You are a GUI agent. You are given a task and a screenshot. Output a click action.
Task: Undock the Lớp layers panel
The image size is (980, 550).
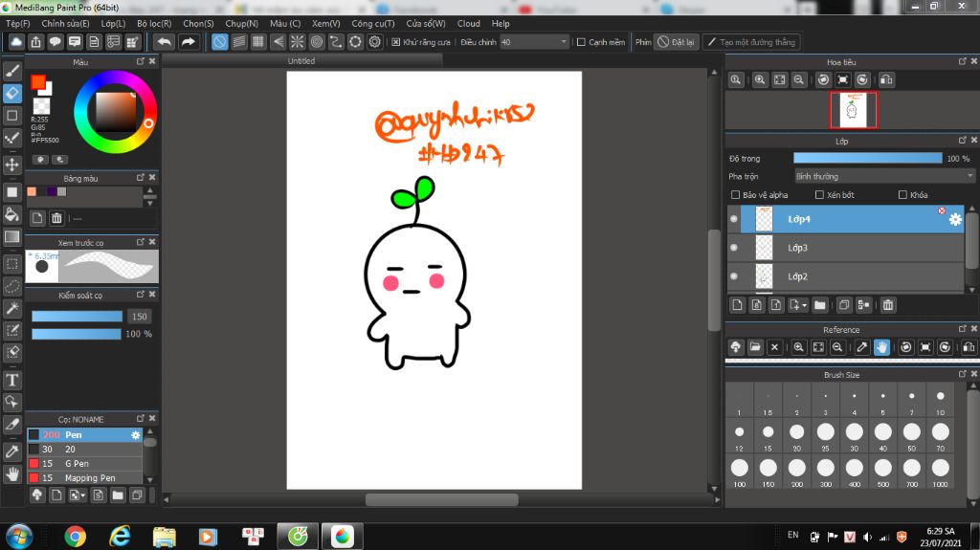[962, 141]
